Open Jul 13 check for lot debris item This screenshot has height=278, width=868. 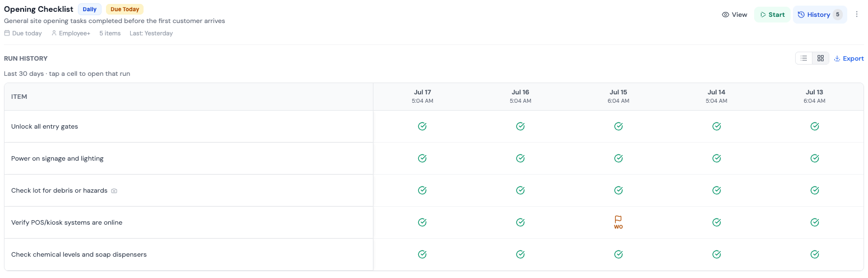[815, 190]
